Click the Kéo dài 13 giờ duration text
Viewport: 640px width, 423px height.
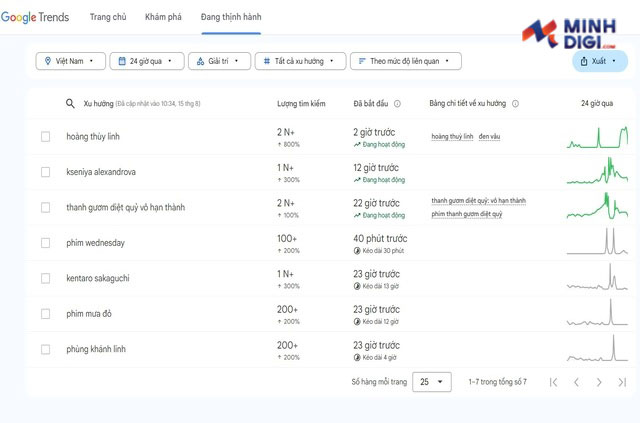(x=381, y=286)
